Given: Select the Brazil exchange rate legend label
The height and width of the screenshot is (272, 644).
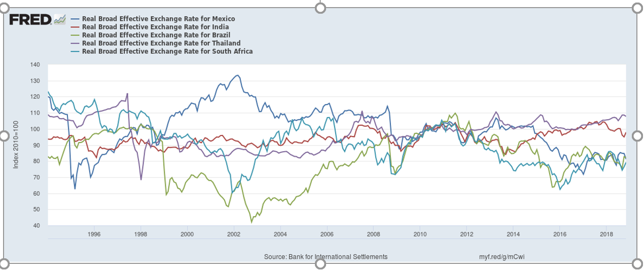Looking at the screenshot, I should click(x=156, y=35).
